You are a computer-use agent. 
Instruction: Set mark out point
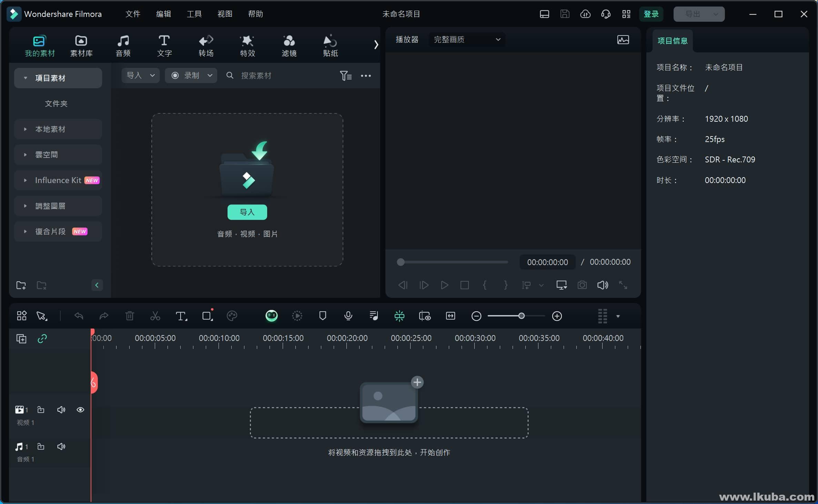[505, 285]
